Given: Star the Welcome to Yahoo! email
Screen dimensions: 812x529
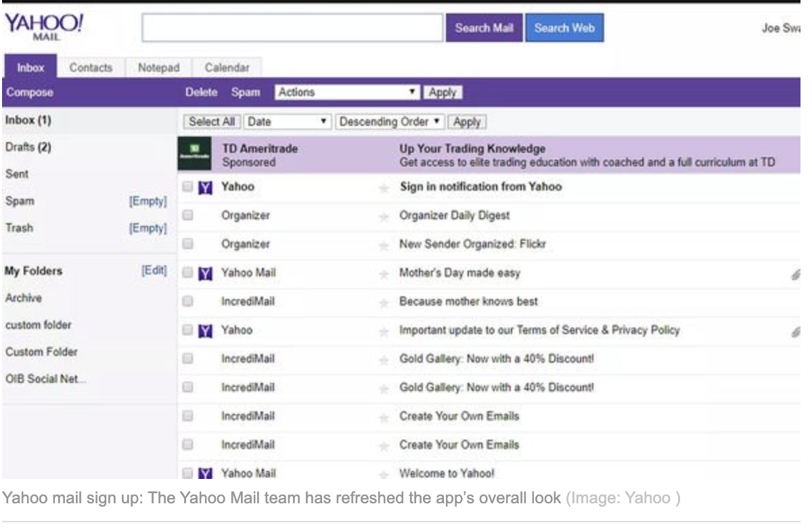Looking at the screenshot, I should (x=384, y=474).
